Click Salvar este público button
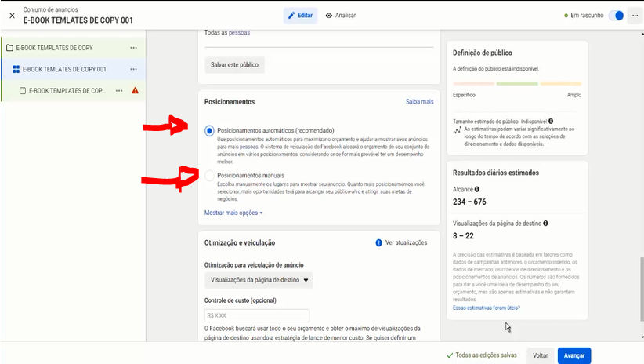 pos(234,65)
